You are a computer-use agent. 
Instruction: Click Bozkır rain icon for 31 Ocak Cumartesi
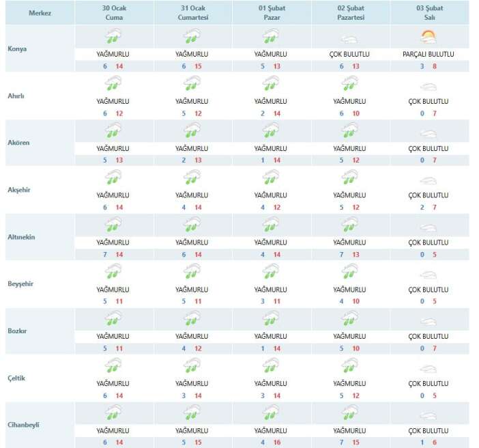tap(192, 320)
